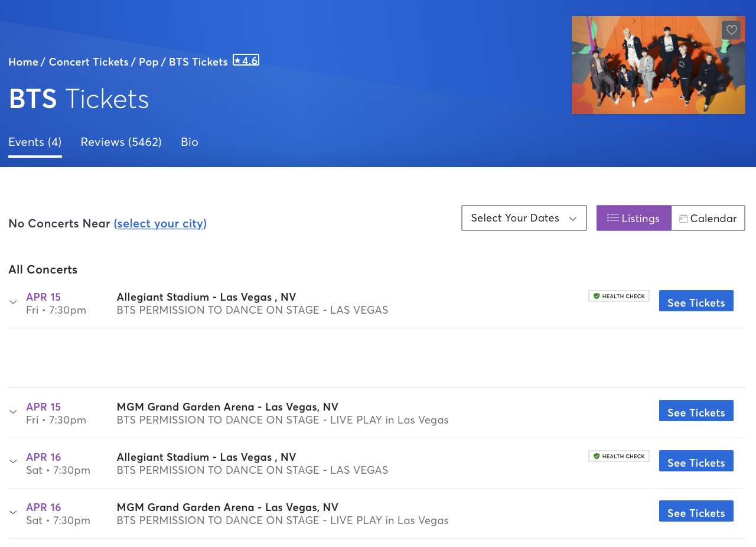This screenshot has height=547, width=756.
Task: Expand the Apr 15 MGM Grand Garden Arena row
Action: click(x=13, y=412)
